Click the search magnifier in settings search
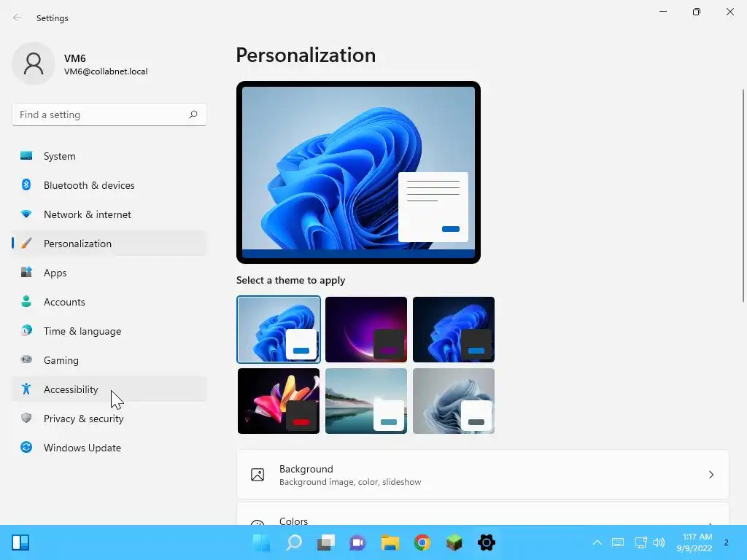The width and height of the screenshot is (747, 560). click(193, 114)
